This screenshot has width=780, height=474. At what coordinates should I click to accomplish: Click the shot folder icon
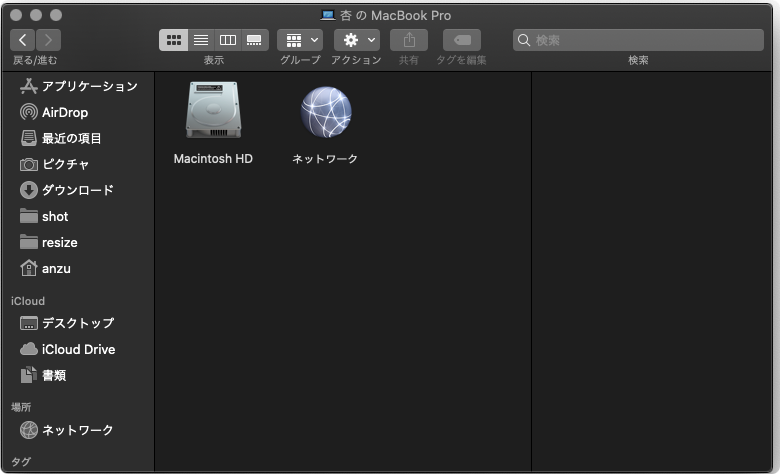click(29, 216)
